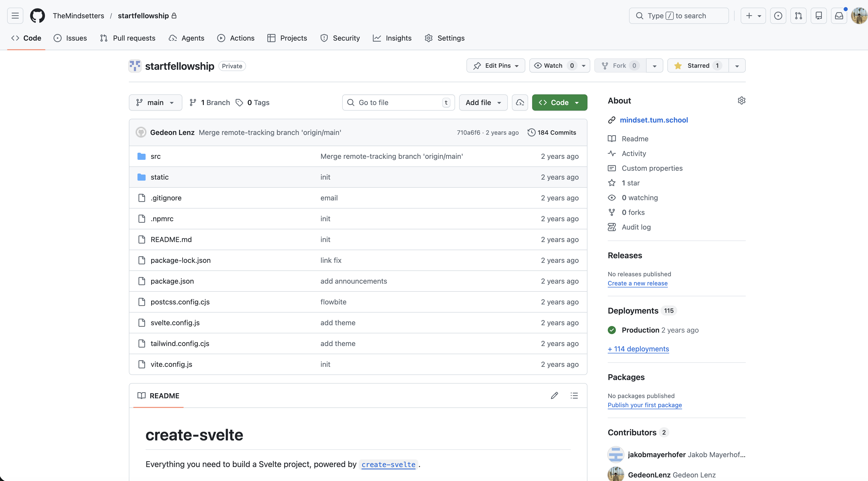Switch to the Actions tab
The width and height of the screenshot is (868, 481).
click(236, 38)
